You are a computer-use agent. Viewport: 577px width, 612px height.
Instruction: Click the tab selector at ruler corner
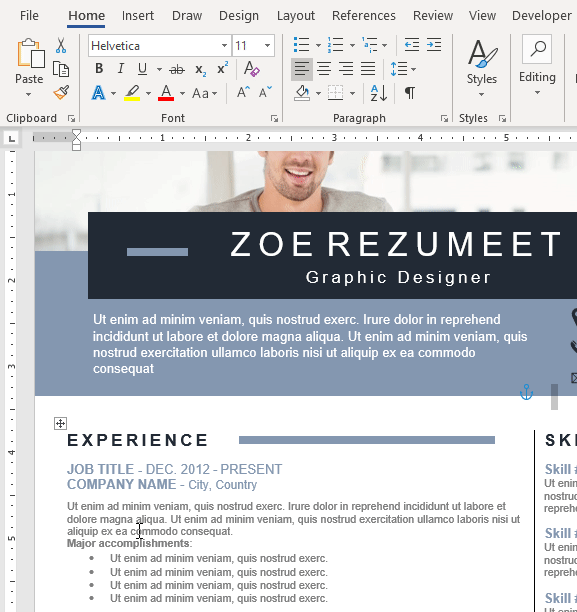tap(12, 138)
